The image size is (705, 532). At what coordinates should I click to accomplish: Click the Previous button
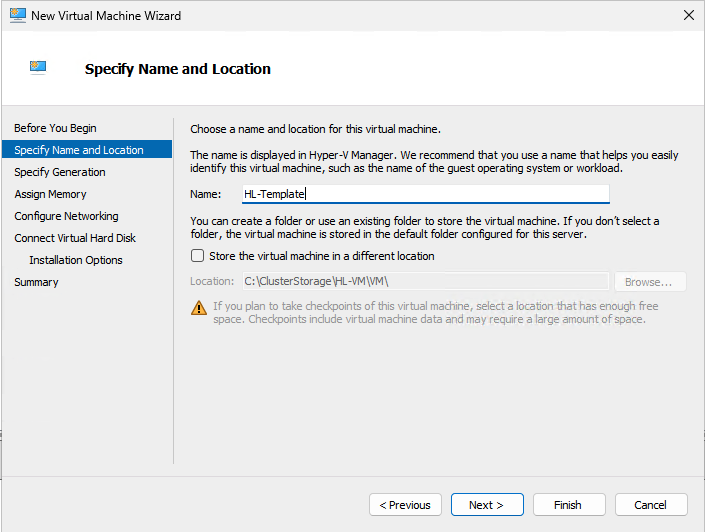405,505
